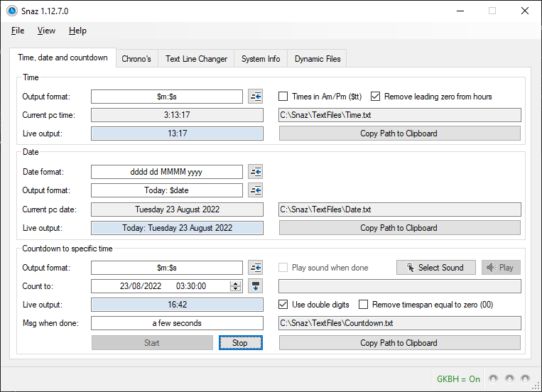The height and width of the screenshot is (392, 542).
Task: Toggle Use double digits checkbox
Action: tap(283, 305)
